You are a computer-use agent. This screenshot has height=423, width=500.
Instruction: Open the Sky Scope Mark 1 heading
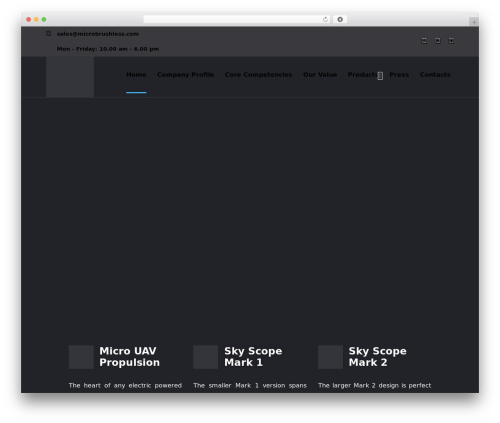(x=253, y=357)
